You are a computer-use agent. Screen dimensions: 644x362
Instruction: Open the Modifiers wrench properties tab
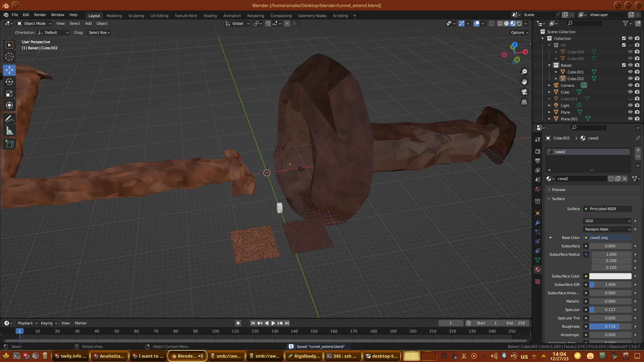click(x=538, y=223)
